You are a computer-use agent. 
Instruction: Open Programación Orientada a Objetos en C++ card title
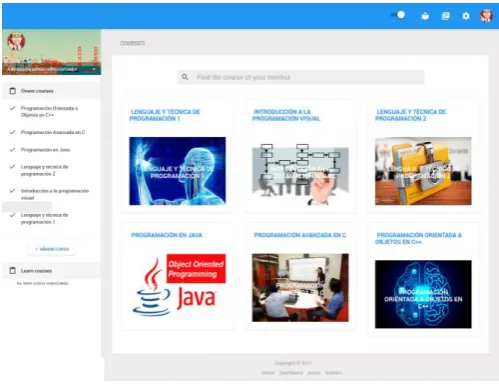point(418,238)
